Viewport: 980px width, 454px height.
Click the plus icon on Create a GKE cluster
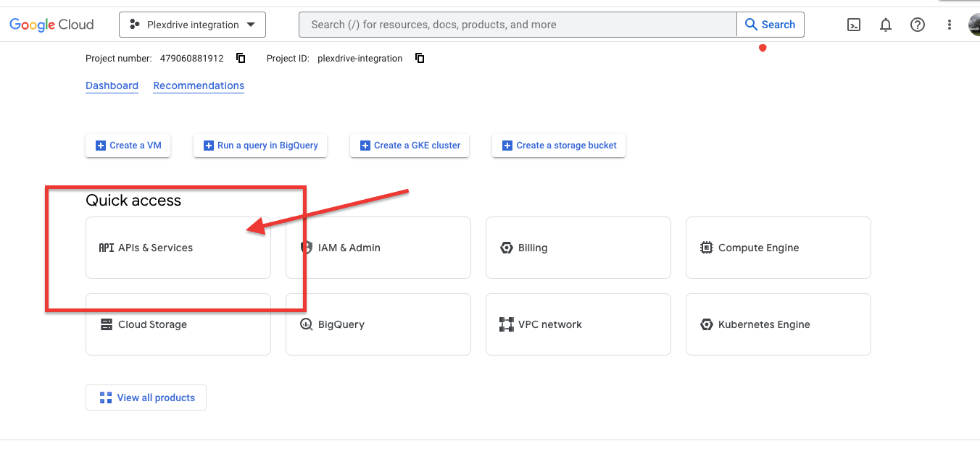pos(365,146)
